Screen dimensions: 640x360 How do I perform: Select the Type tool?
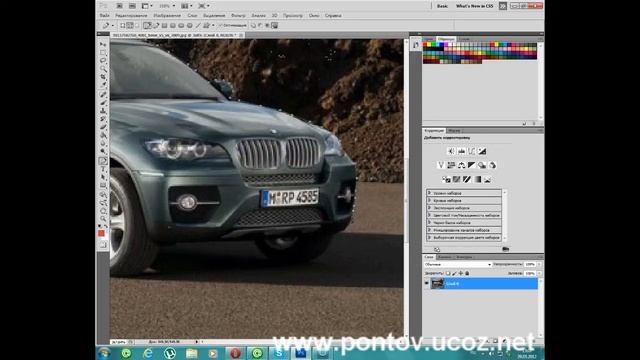pos(103,169)
